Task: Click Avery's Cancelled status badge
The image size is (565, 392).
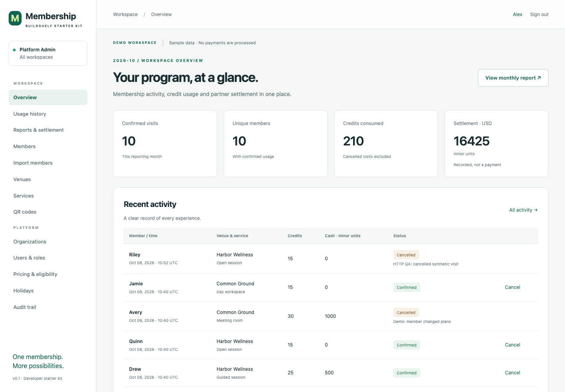Action: (x=406, y=312)
